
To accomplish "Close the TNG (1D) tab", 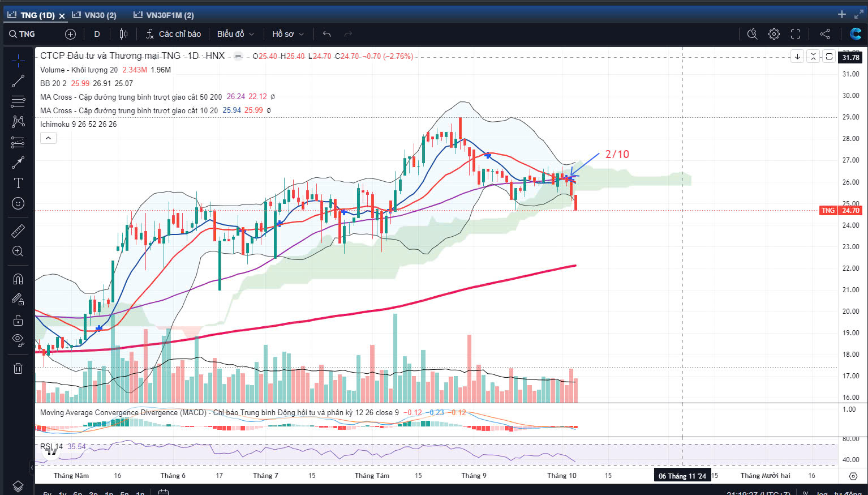I will point(62,16).
